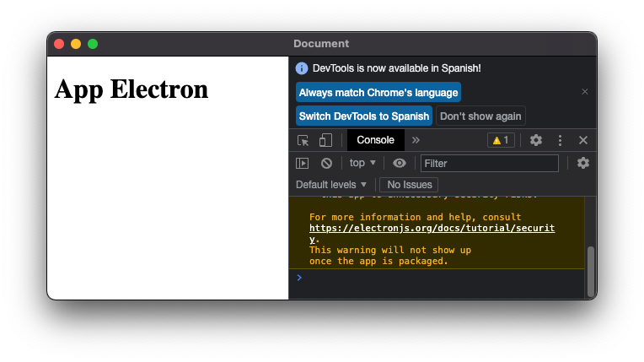This screenshot has height=362, width=644.
Task: Open the top context dropdown
Action: tap(362, 164)
